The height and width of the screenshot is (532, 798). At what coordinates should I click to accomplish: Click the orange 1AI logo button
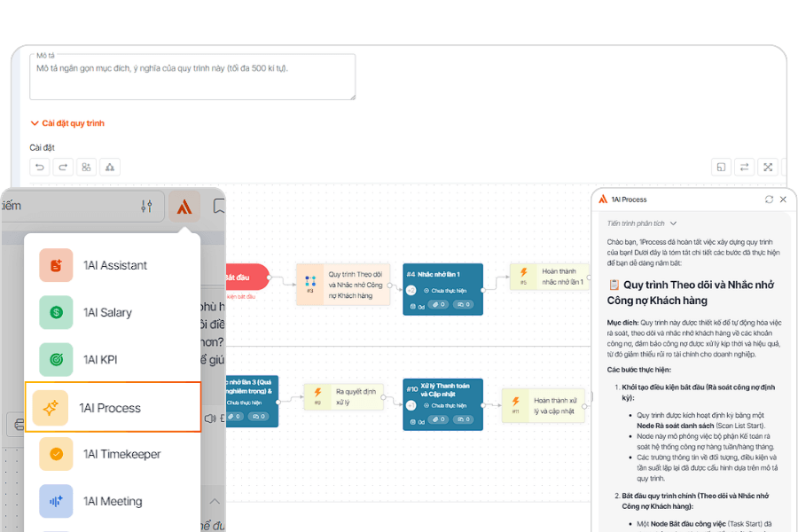pyautogui.click(x=184, y=207)
